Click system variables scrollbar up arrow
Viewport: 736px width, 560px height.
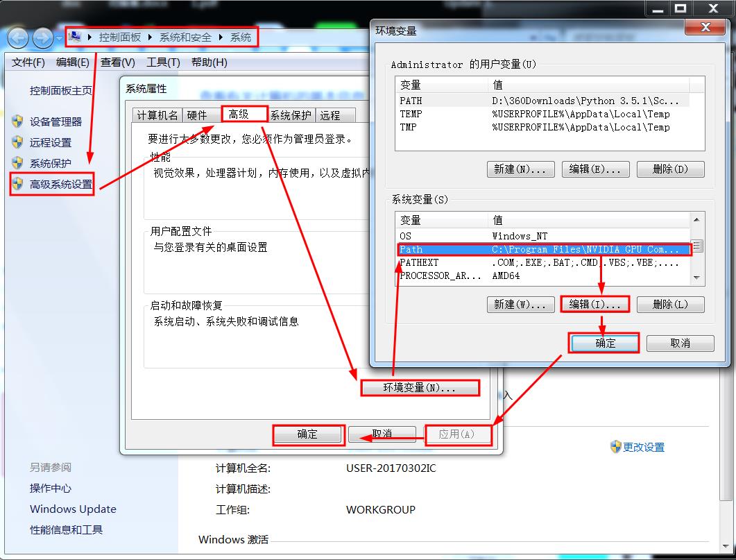[x=696, y=220]
